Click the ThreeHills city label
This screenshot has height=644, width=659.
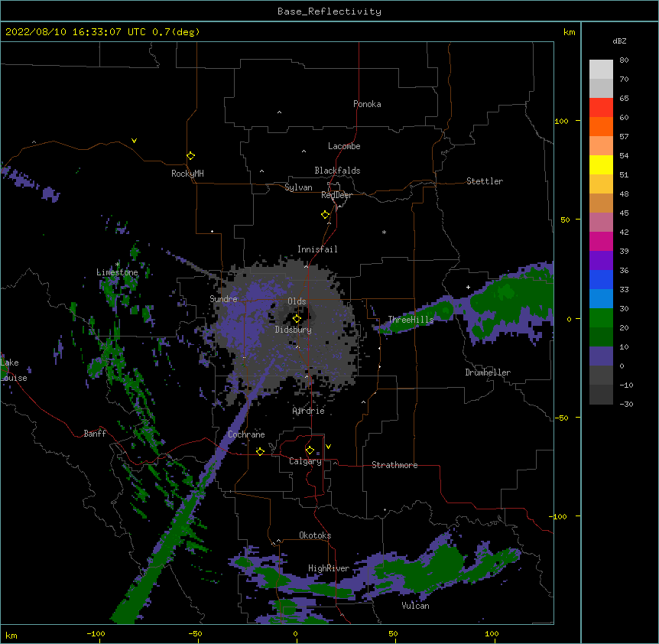(411, 320)
